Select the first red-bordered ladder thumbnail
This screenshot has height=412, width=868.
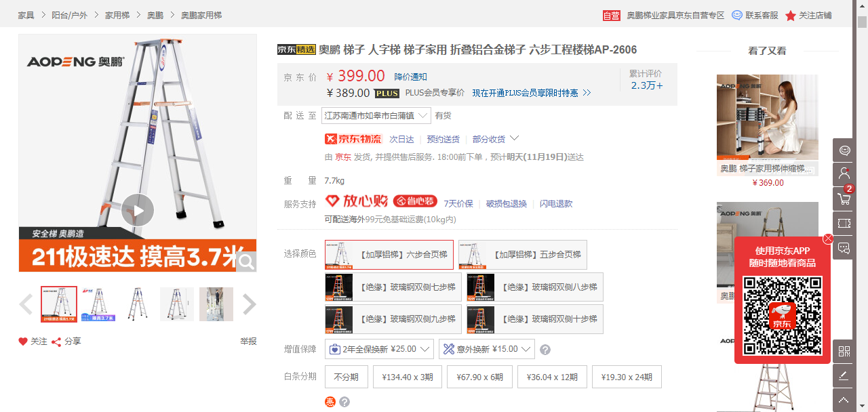tap(59, 304)
